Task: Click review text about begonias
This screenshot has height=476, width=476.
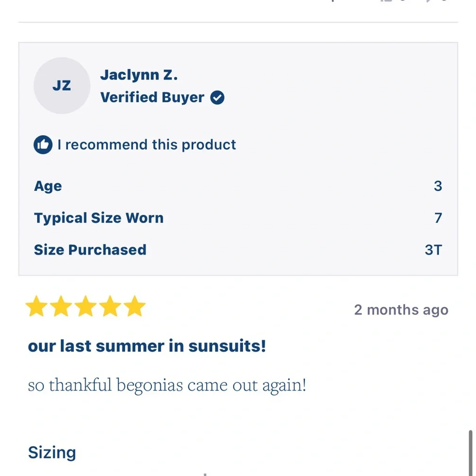Action: (167, 386)
